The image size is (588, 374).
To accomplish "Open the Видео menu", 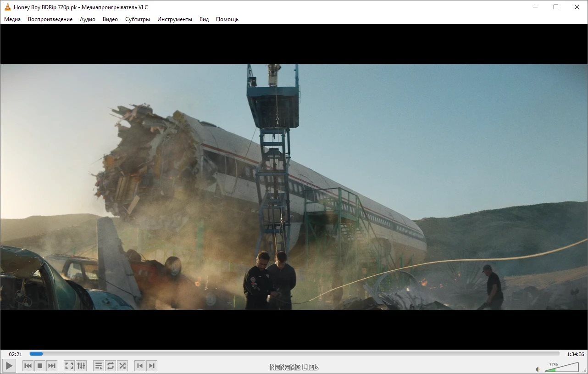I will point(110,19).
